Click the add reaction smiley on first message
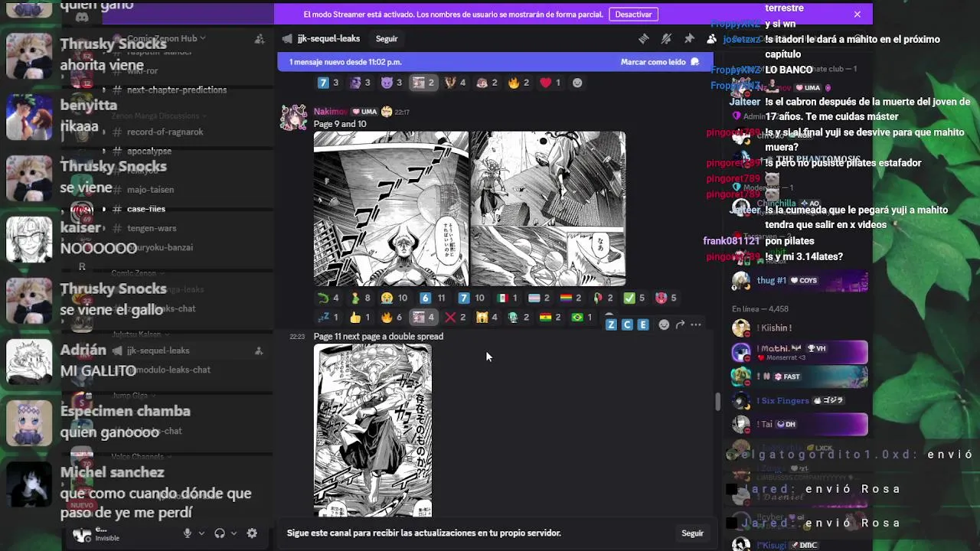980x551 pixels. point(577,83)
